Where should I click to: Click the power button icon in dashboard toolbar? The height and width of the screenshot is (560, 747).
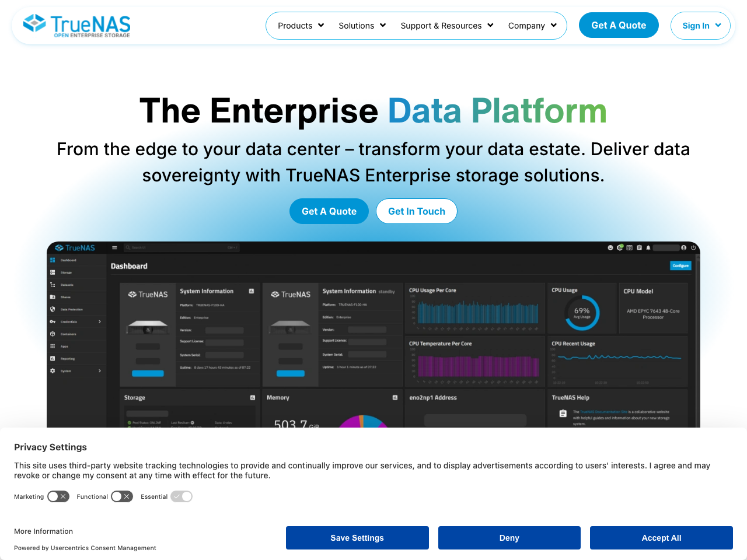click(x=693, y=248)
